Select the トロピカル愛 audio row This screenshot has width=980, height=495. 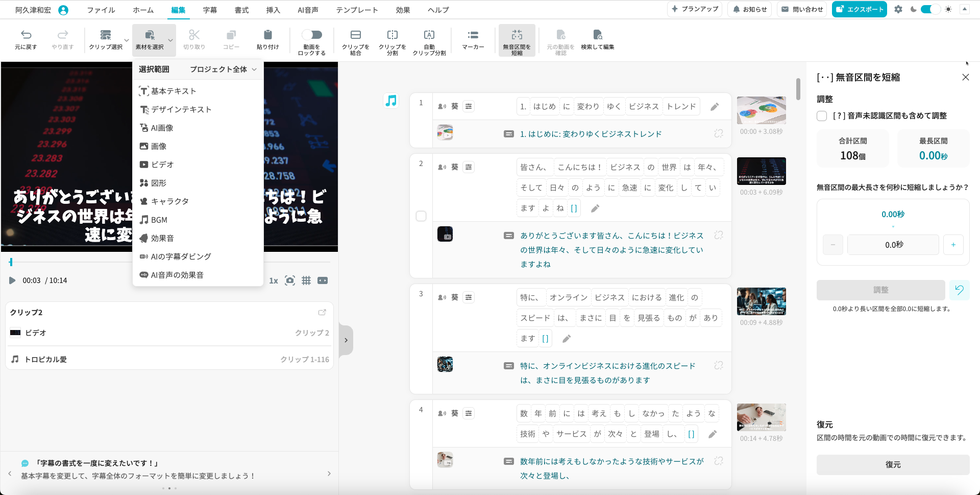click(169, 359)
